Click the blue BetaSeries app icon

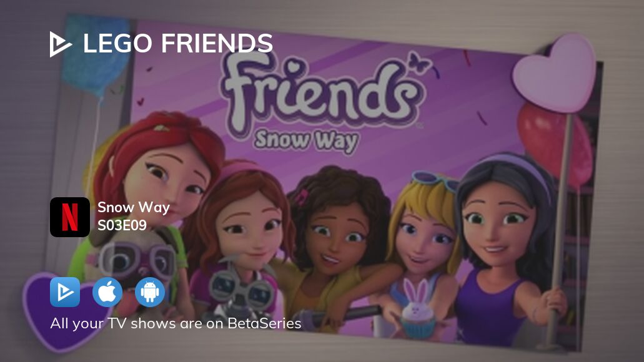pos(65,292)
